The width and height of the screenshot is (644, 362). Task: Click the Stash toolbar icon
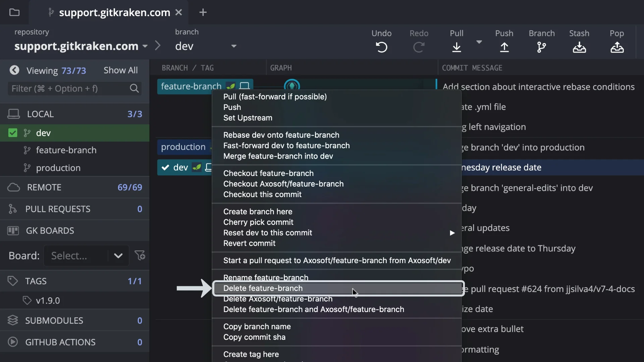click(x=579, y=47)
